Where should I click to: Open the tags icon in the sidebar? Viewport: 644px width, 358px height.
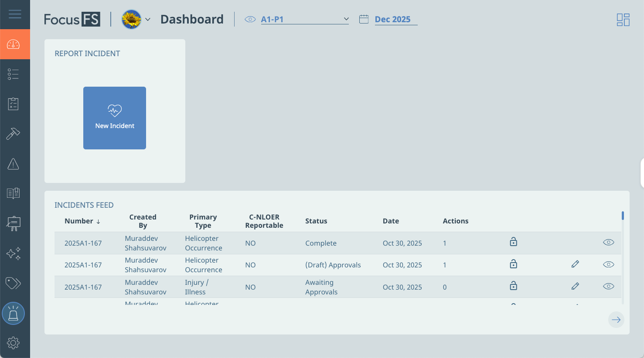click(x=14, y=284)
